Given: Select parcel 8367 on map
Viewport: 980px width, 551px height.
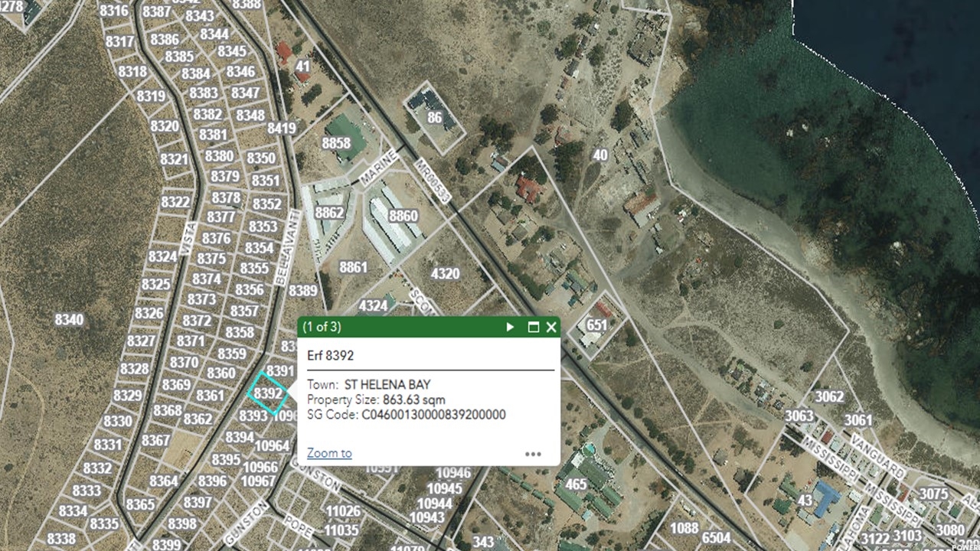Looking at the screenshot, I should (x=155, y=441).
